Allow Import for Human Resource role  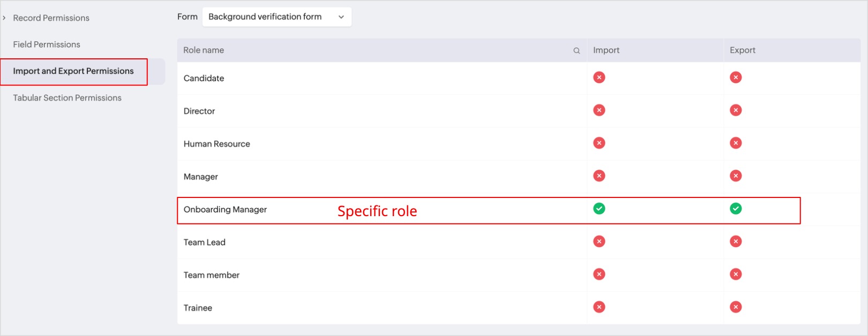click(x=599, y=143)
